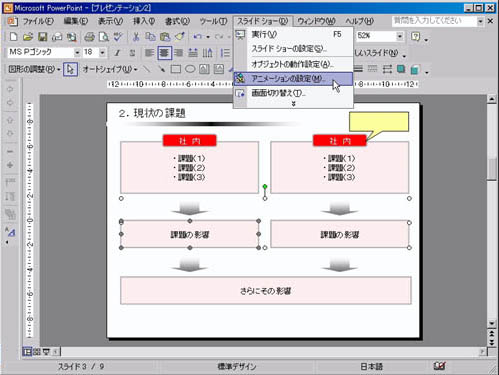The height and width of the screenshot is (375, 499).
Task: Toggle bulleted list formatting
Action: tap(226, 53)
